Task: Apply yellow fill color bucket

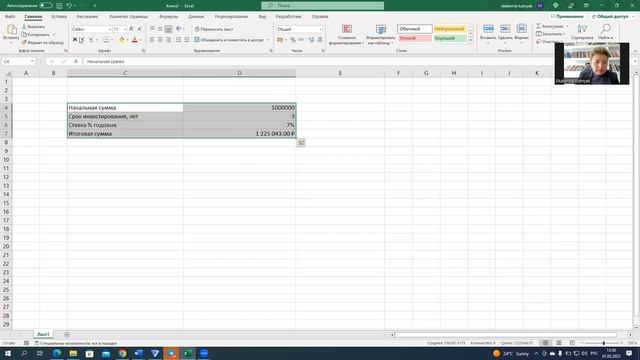Action: [122, 40]
